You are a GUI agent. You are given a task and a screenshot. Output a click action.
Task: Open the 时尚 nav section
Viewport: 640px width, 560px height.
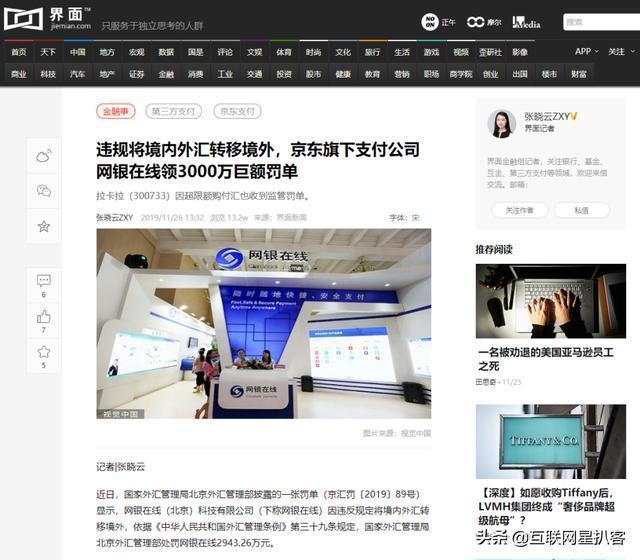point(313,52)
